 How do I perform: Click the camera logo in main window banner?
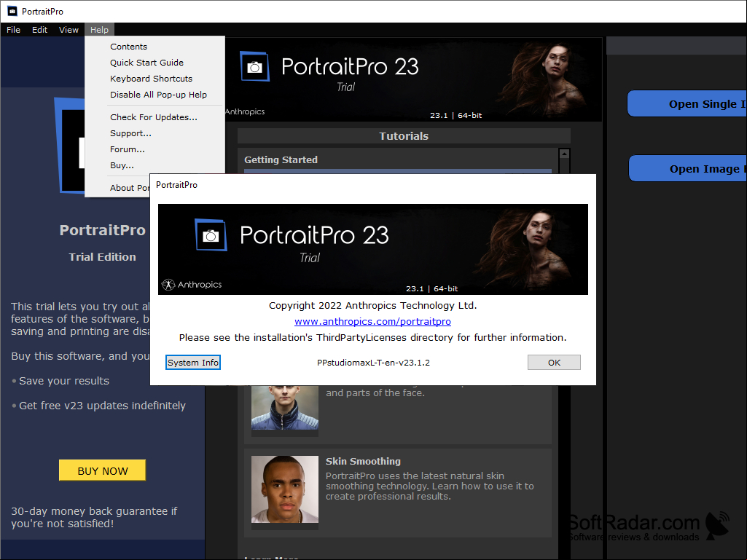pos(255,66)
